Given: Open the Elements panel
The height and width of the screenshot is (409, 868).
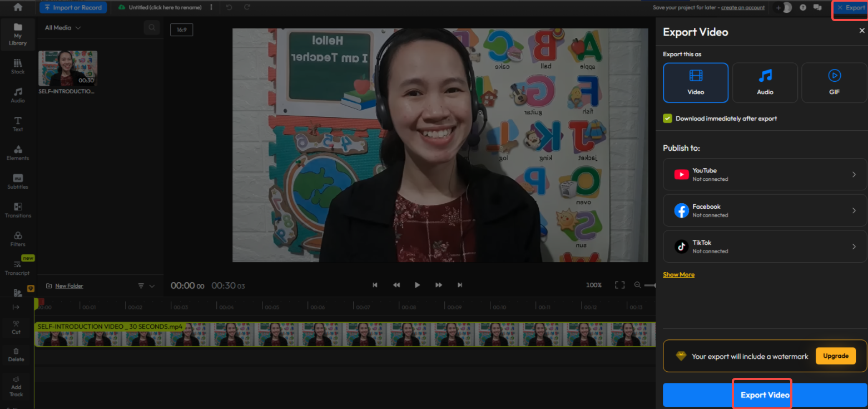Looking at the screenshot, I should pos(17,152).
